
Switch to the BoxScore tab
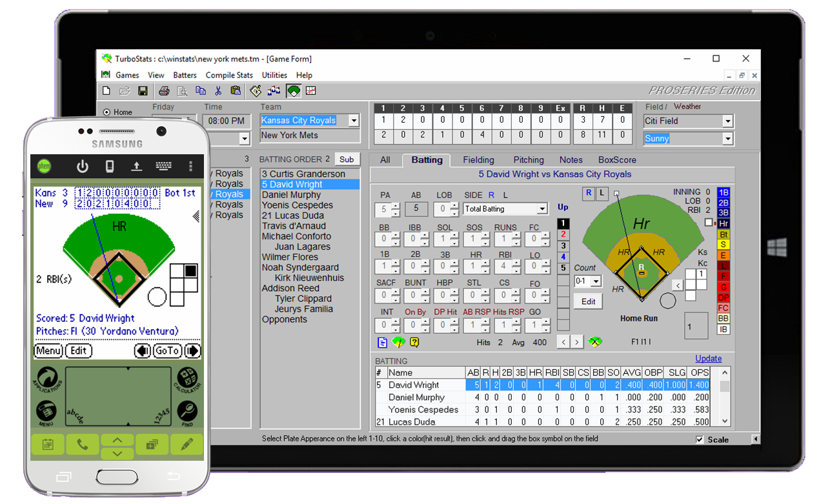[617, 160]
